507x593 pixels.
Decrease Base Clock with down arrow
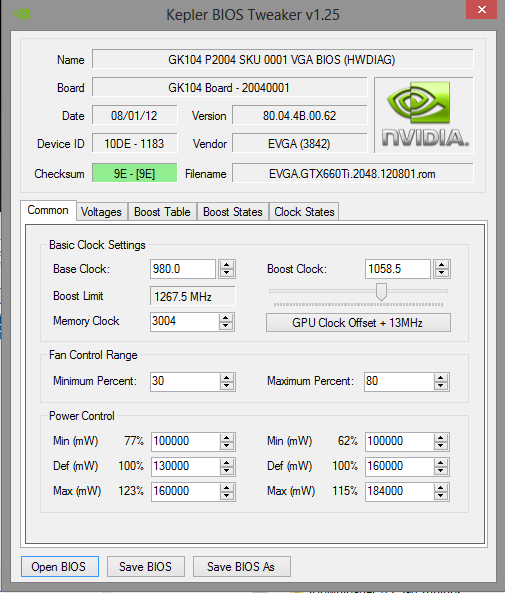click(227, 273)
